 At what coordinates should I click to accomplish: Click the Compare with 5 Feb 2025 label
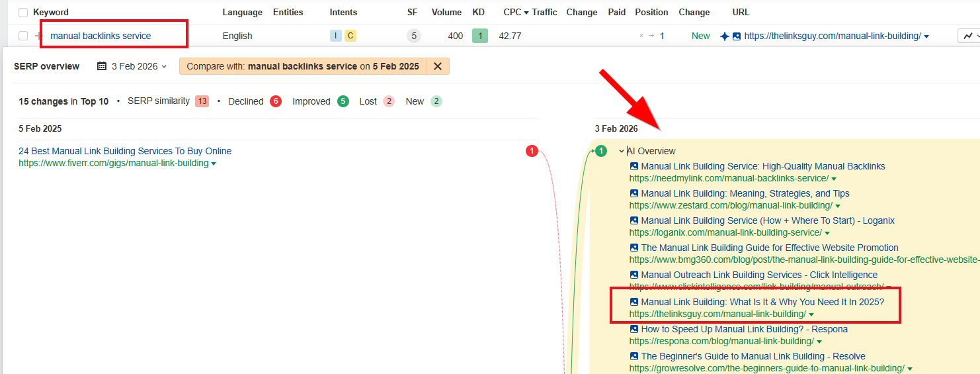click(303, 66)
